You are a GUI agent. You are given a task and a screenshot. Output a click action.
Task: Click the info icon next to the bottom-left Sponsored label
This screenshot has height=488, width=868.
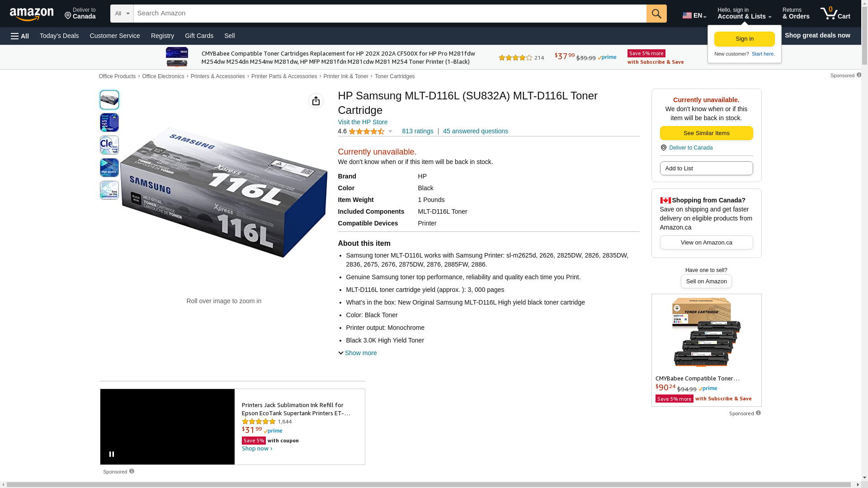pyautogui.click(x=132, y=471)
